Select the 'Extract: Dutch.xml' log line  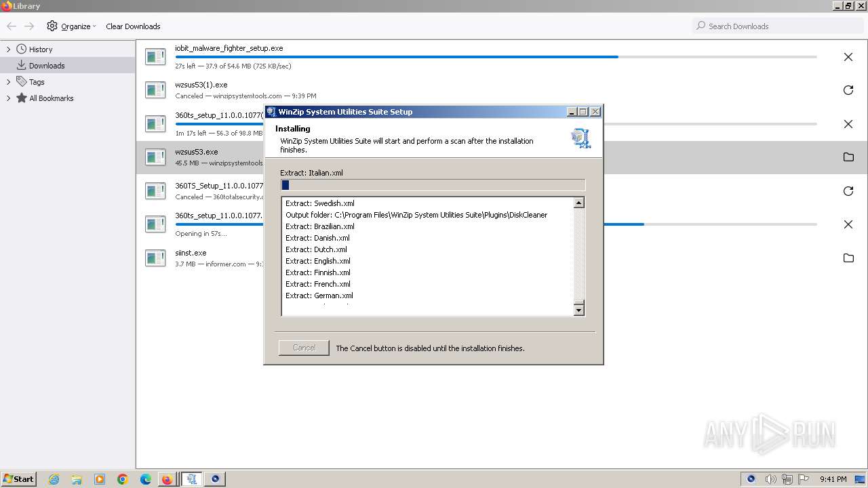[316, 249]
